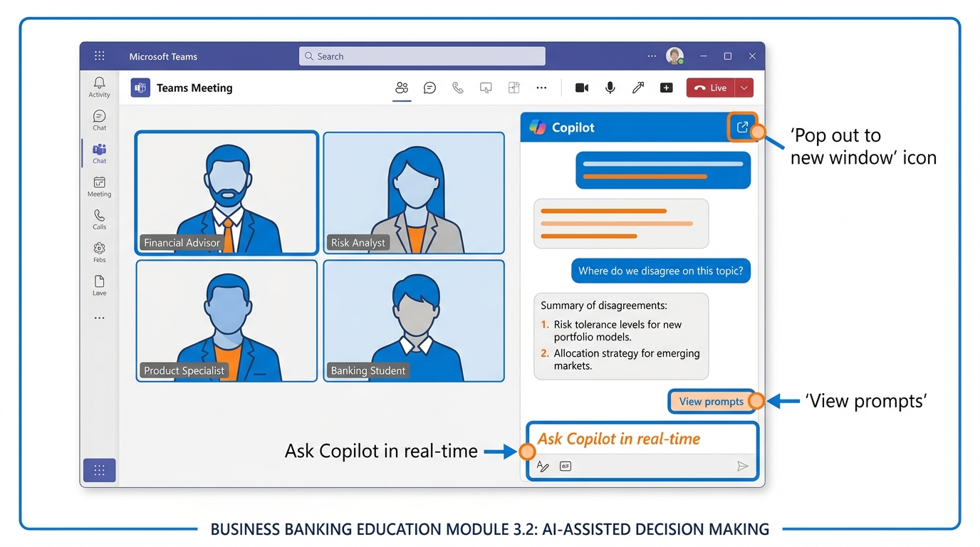Screen dimensions: 980x547
Task: Click 'Risk tolerance levels for new portfolio models.'
Action: (x=617, y=330)
